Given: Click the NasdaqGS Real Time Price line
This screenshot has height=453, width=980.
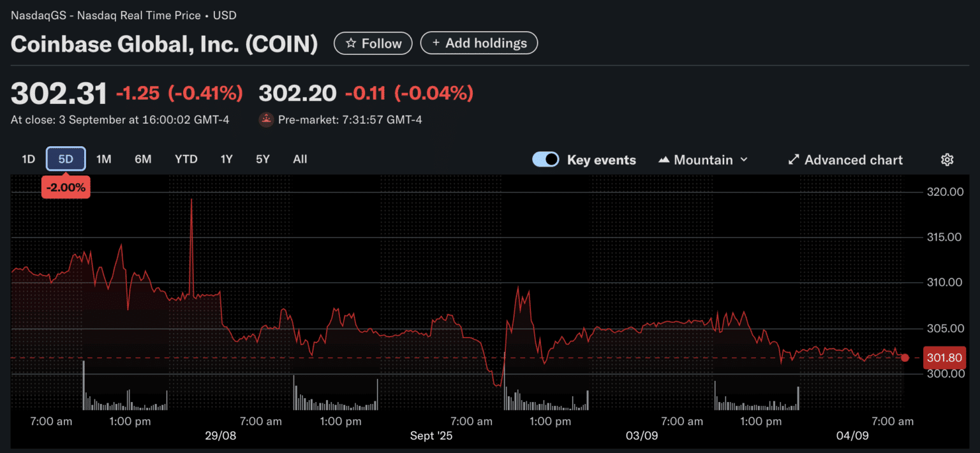Looking at the screenshot, I should click(x=124, y=15).
